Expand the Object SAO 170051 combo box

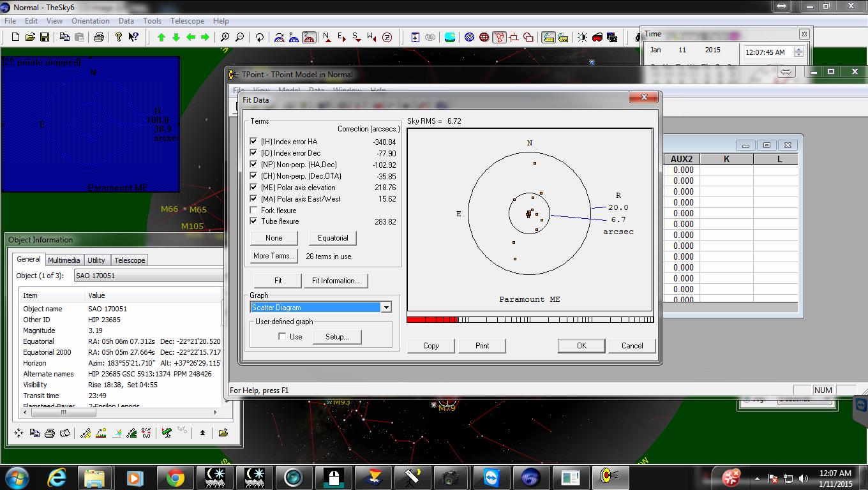coord(149,276)
